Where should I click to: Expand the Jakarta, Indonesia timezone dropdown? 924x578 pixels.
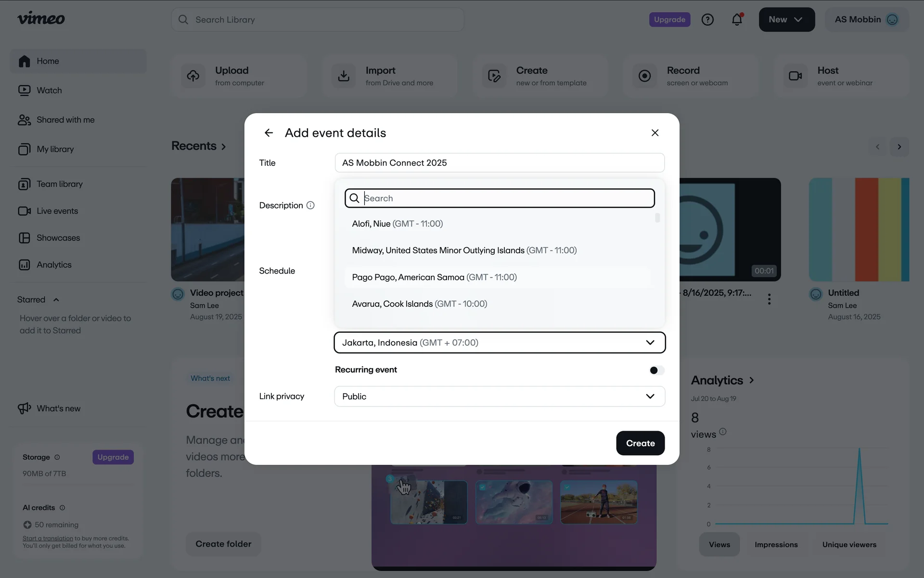(x=499, y=342)
